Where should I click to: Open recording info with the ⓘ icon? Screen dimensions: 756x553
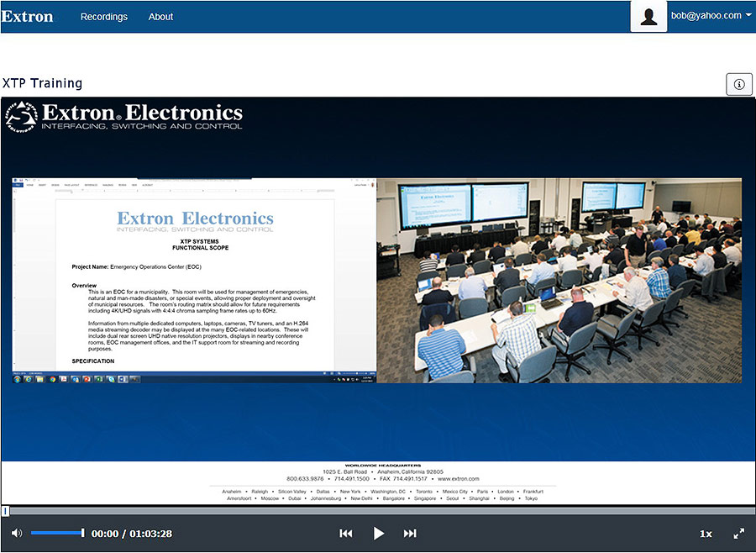pyautogui.click(x=738, y=84)
